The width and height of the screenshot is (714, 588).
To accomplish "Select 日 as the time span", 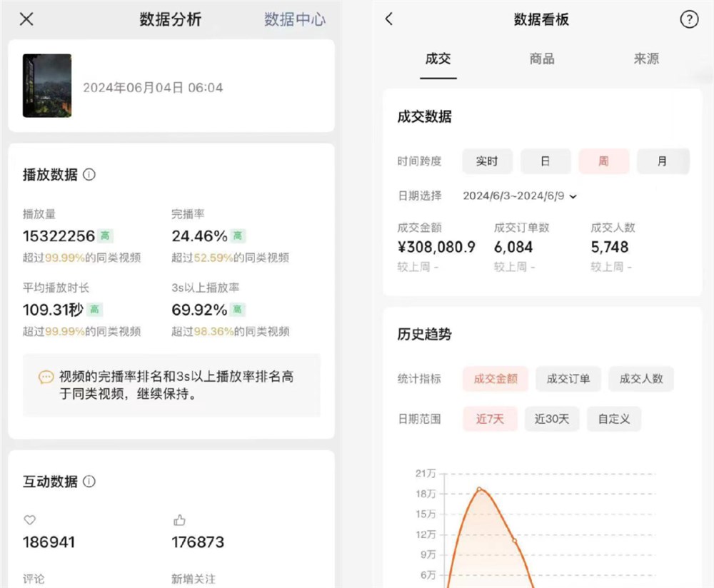I will click(x=546, y=161).
